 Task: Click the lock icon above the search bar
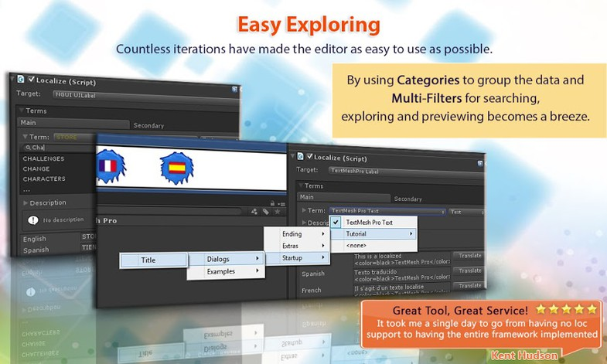(271, 202)
